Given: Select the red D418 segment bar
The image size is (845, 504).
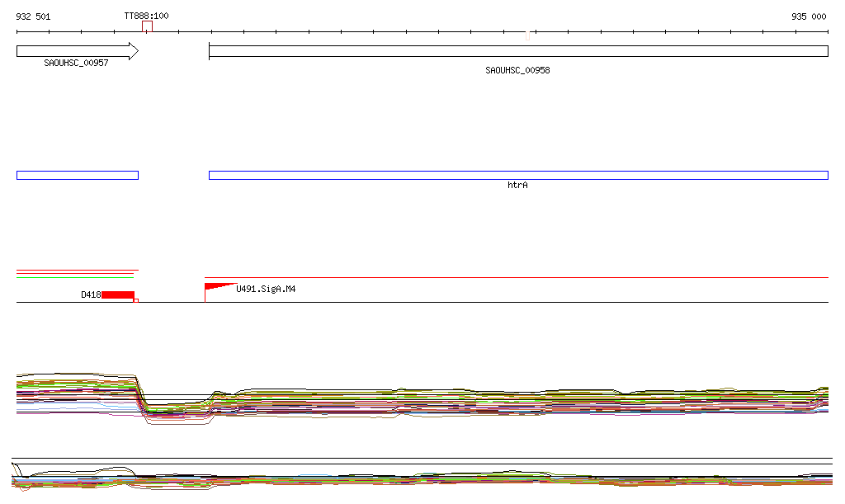Looking at the screenshot, I should [x=118, y=294].
